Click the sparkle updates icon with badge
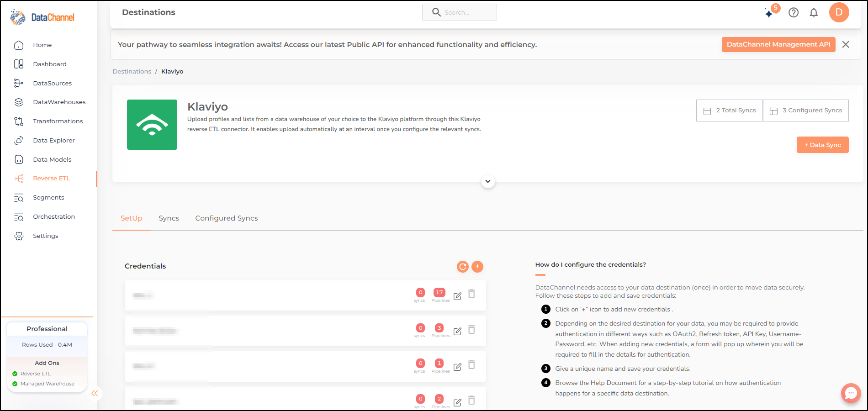The width and height of the screenshot is (868, 411). coord(771,11)
